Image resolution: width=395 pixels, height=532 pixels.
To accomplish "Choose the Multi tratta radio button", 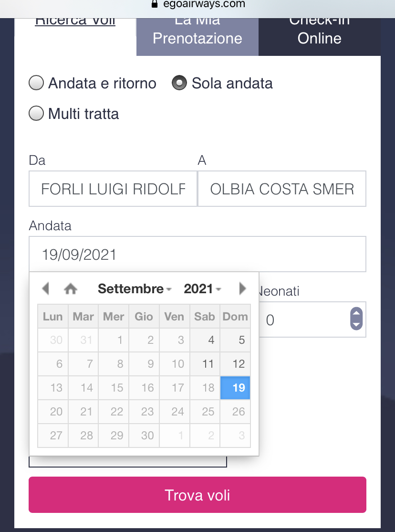I will [x=36, y=114].
